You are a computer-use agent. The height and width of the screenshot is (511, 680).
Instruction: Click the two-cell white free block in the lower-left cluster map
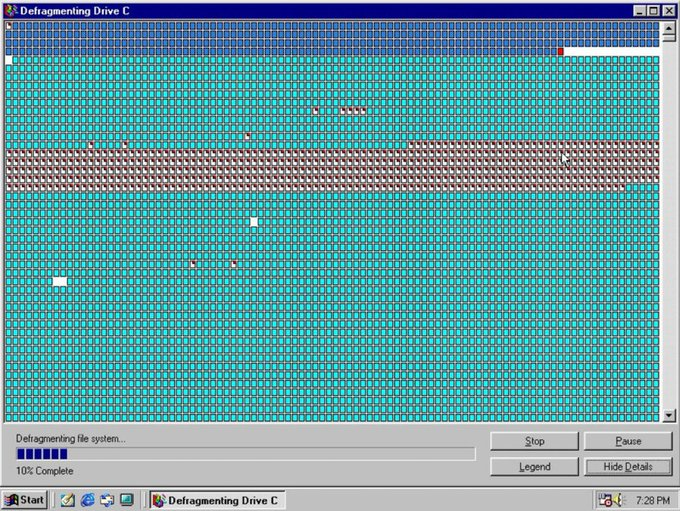(60, 282)
